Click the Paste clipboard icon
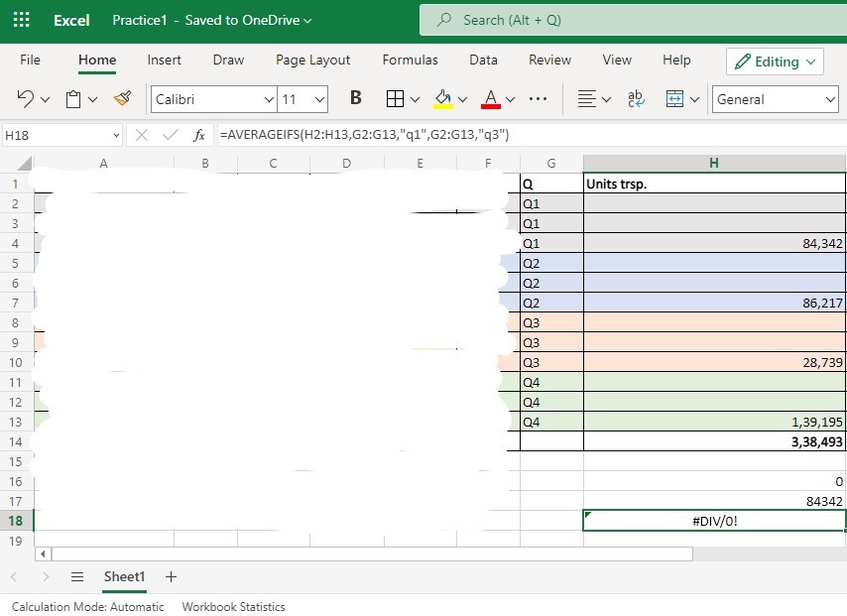This screenshot has height=616, width=847. pos(73,99)
